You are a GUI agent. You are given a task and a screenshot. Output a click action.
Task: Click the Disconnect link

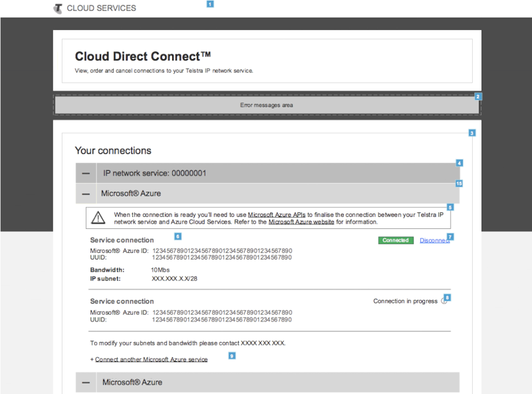pos(435,240)
